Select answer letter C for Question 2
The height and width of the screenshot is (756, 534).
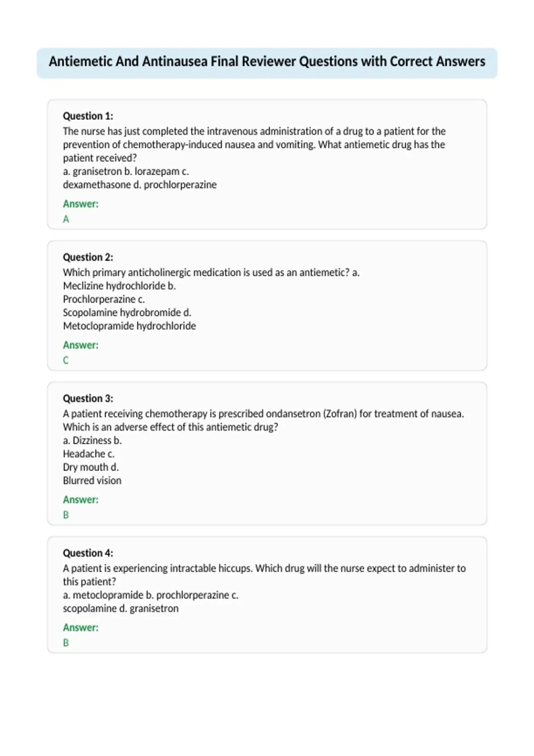click(x=66, y=361)
